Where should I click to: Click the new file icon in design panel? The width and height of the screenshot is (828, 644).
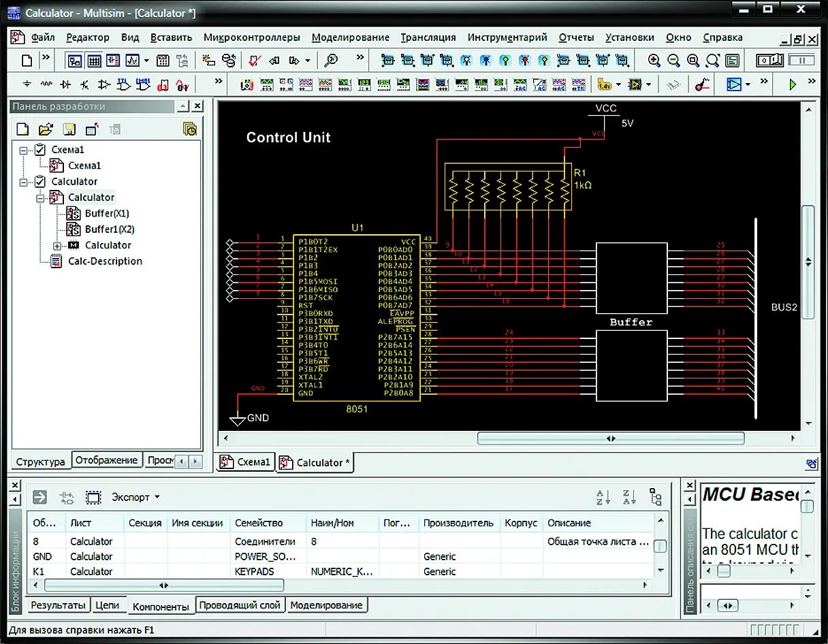22,129
